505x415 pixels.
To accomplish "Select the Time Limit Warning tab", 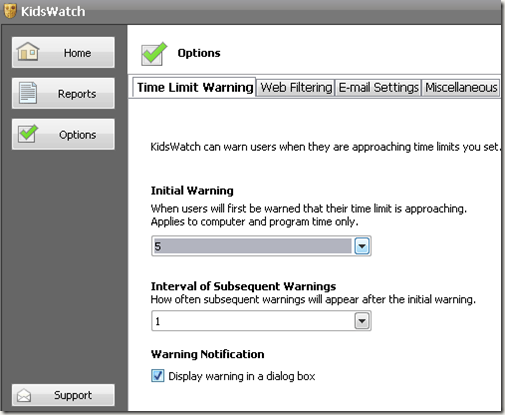I will (x=194, y=87).
